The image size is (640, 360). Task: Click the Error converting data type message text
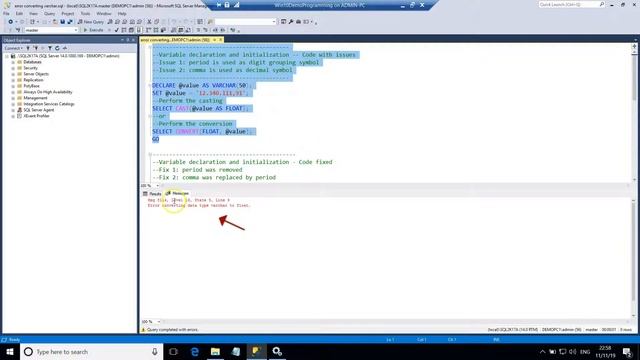[x=199, y=205]
